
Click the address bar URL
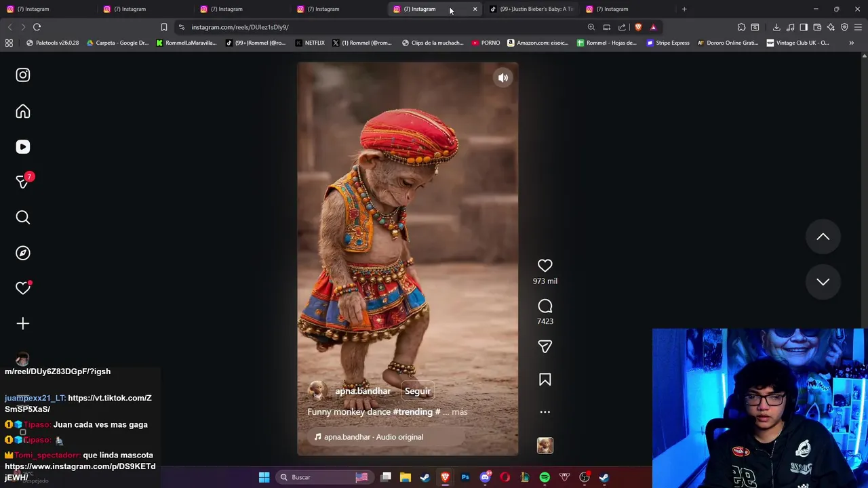click(240, 27)
